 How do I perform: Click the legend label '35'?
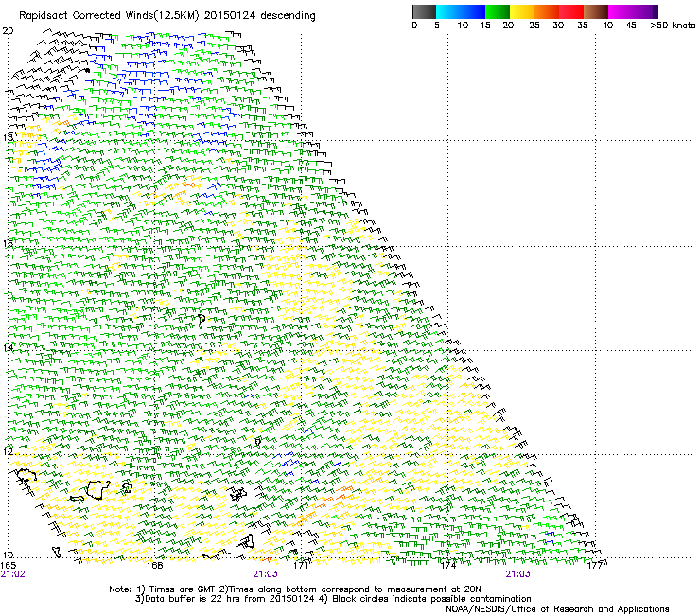(583, 26)
